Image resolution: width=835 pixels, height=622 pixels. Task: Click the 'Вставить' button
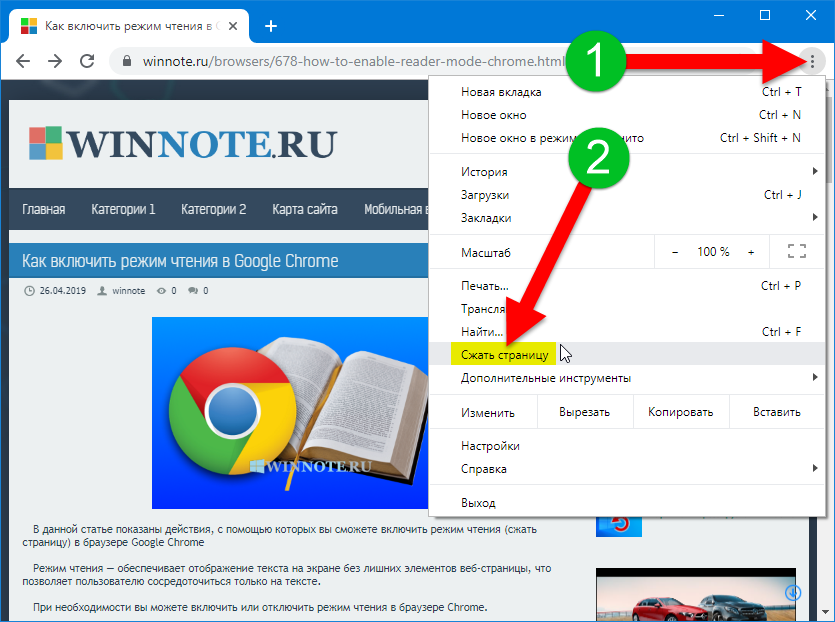pyautogui.click(x=777, y=412)
